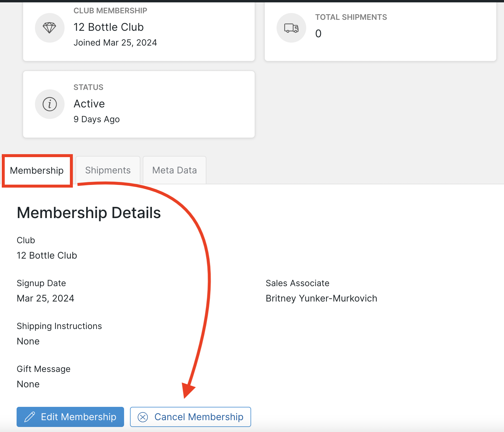Click the Cancel Membership button
This screenshot has width=504, height=432.
click(190, 417)
